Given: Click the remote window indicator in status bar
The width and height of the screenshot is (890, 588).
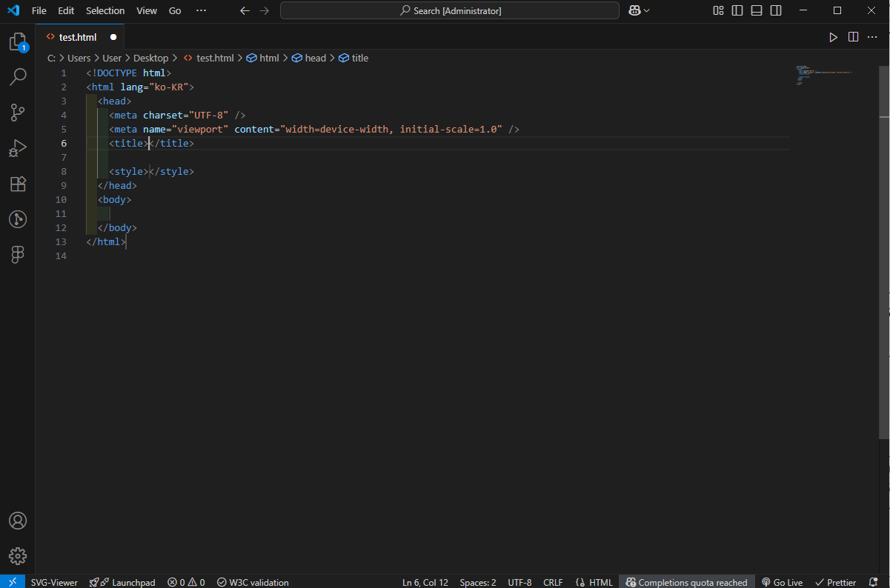Looking at the screenshot, I should tap(13, 582).
